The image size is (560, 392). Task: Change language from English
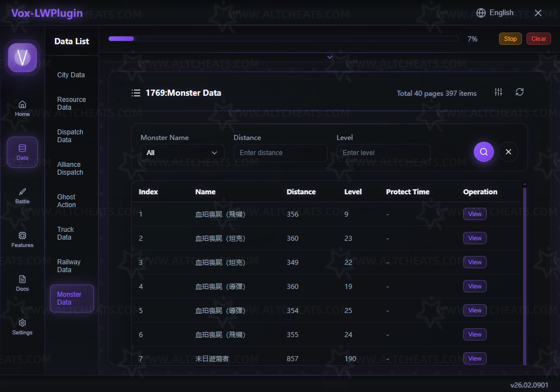[x=501, y=13]
